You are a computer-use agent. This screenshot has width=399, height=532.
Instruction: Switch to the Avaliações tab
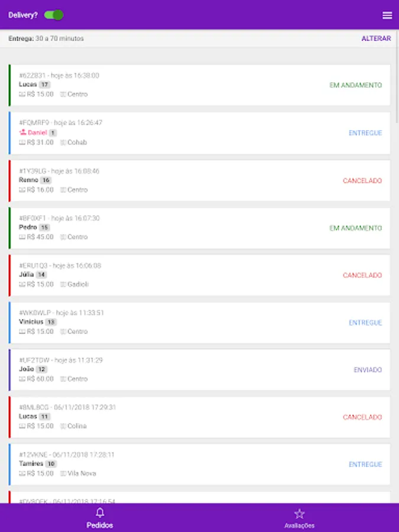point(299,517)
